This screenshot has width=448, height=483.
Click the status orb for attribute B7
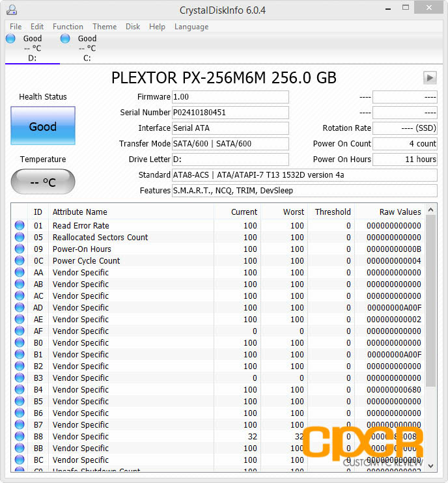20,424
